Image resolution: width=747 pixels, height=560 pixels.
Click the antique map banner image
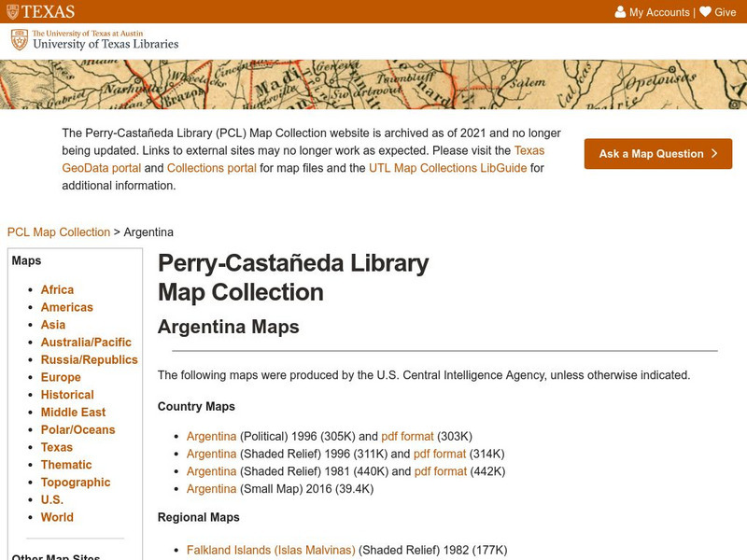(373, 87)
